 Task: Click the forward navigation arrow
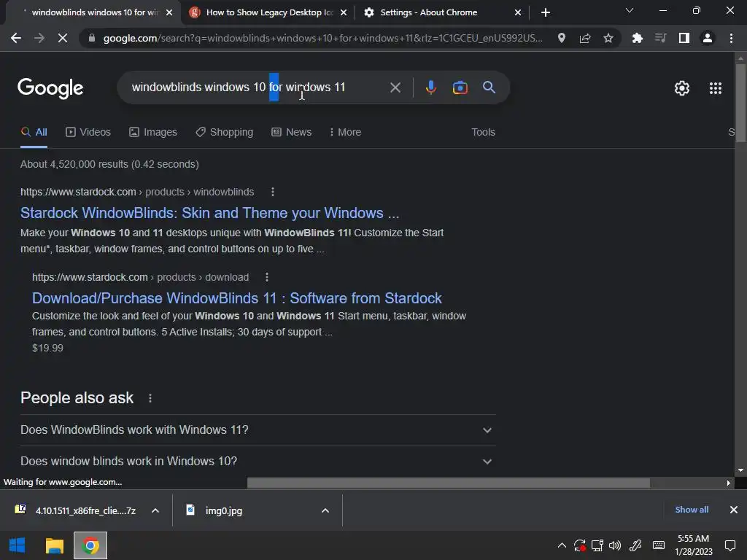(39, 38)
